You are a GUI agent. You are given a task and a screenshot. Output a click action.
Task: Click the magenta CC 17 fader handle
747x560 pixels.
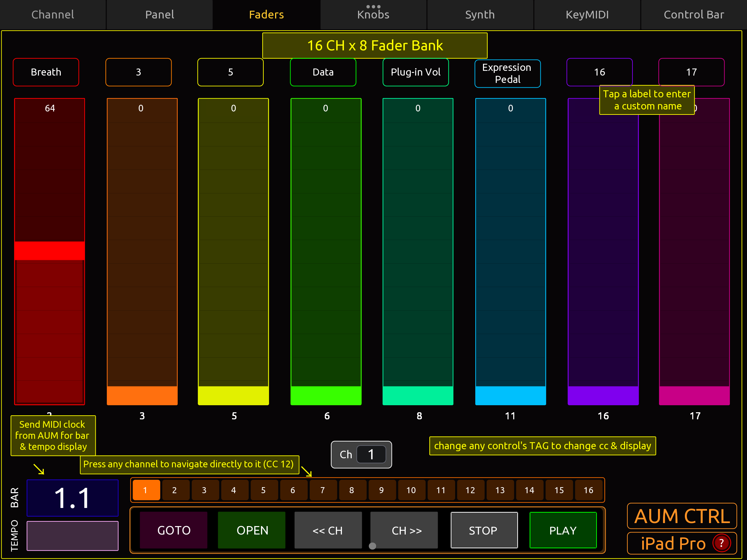[x=694, y=395]
